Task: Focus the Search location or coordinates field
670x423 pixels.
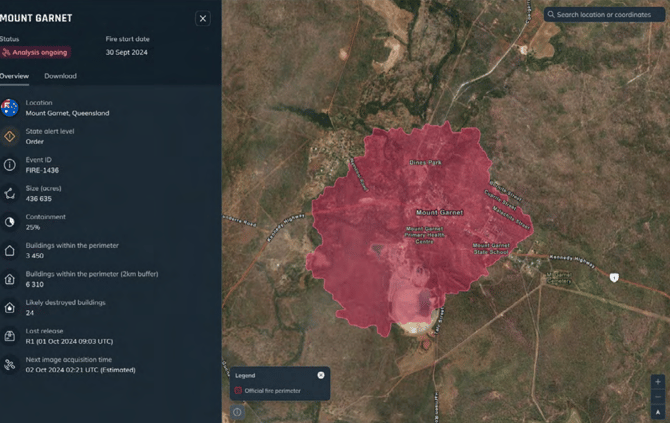Action: pos(604,15)
